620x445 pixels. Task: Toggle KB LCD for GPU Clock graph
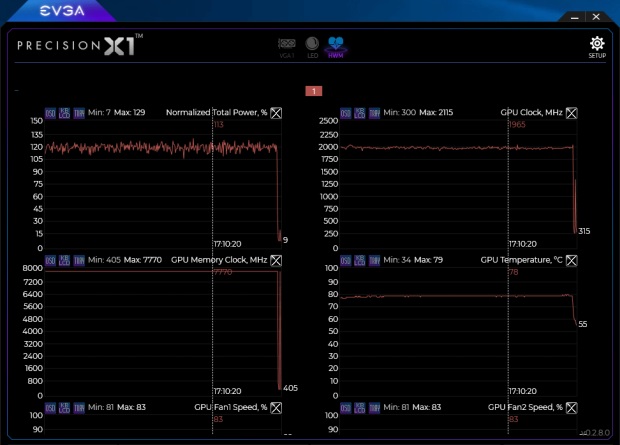pyautogui.click(x=360, y=113)
